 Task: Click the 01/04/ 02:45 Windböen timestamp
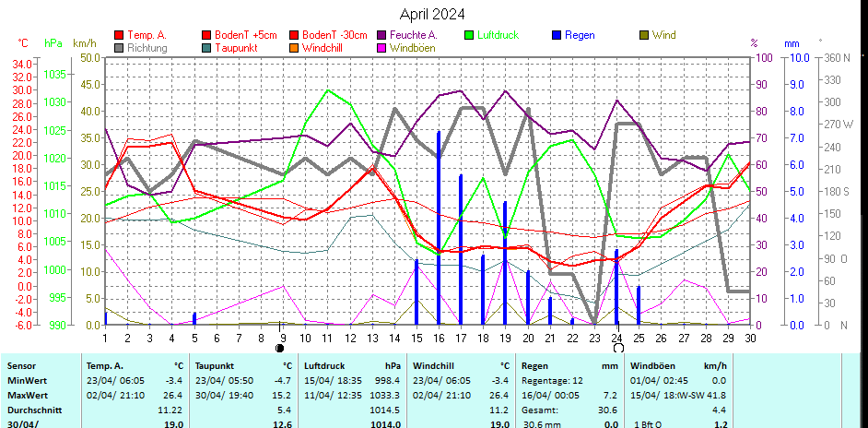coord(660,381)
